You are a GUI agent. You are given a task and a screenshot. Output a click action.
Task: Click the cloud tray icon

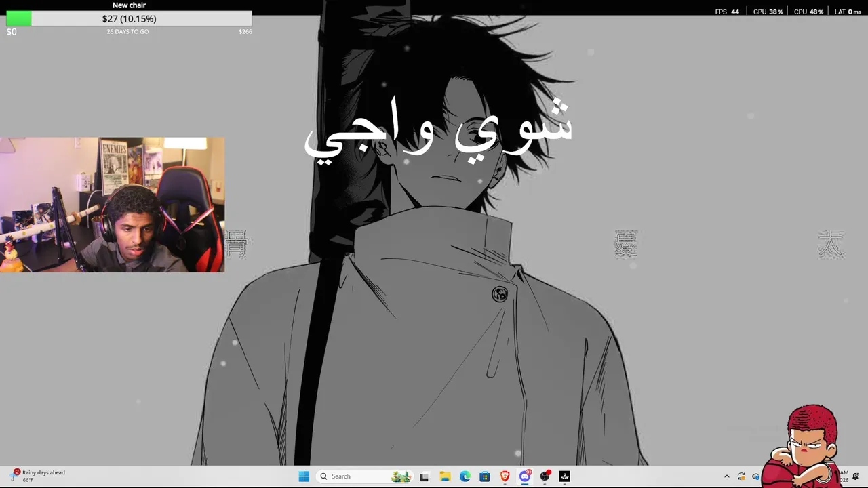point(755,476)
